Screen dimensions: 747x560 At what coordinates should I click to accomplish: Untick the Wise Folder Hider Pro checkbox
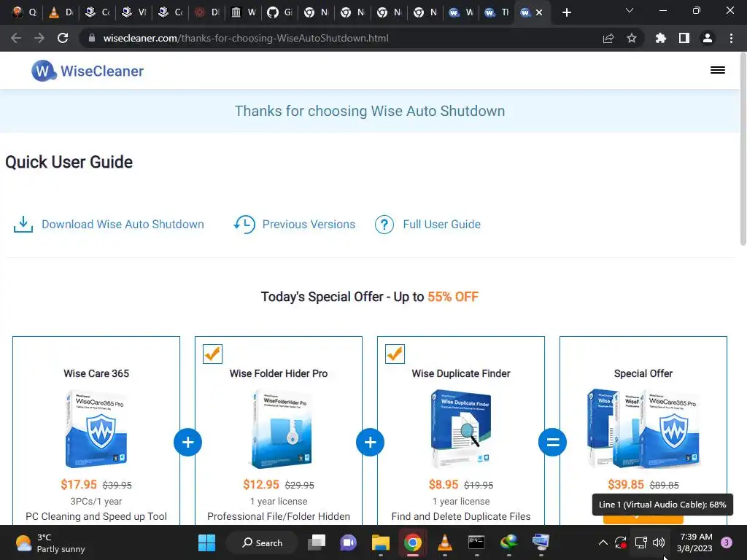coord(212,354)
